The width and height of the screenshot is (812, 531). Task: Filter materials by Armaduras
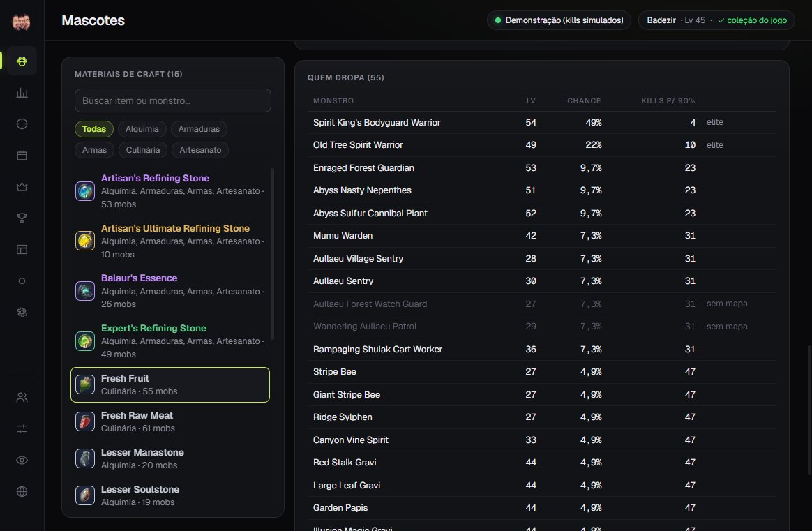coord(199,129)
